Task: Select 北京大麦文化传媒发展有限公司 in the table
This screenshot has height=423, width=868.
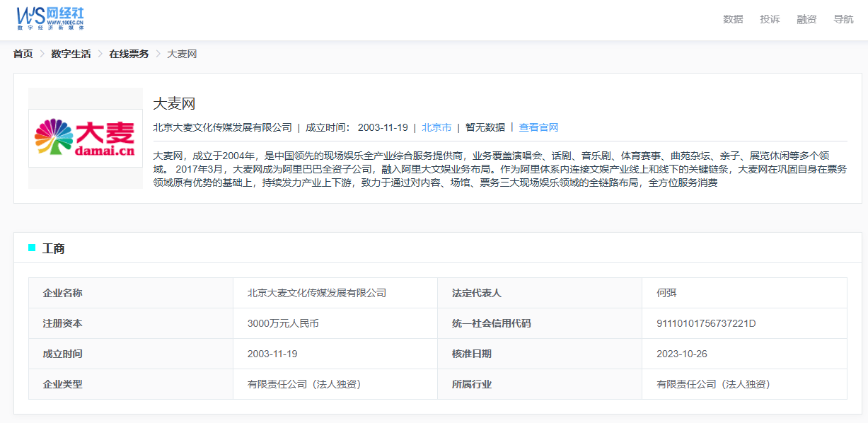Action: [x=335, y=293]
